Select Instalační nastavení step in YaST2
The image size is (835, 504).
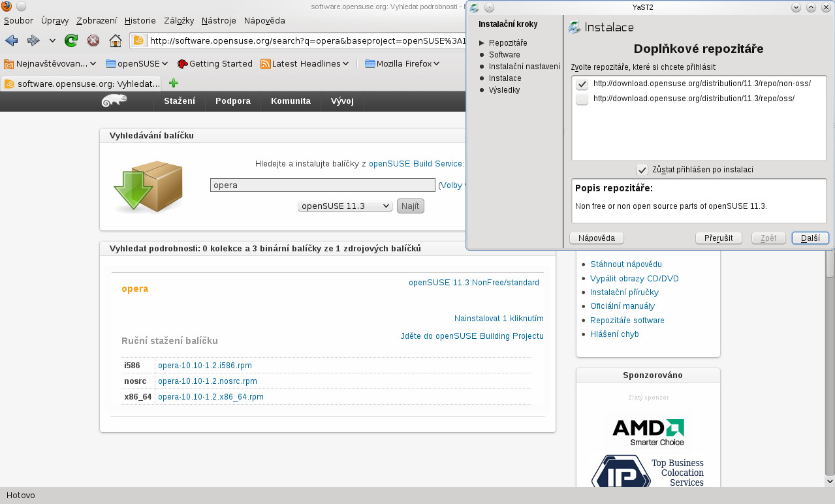pos(524,67)
